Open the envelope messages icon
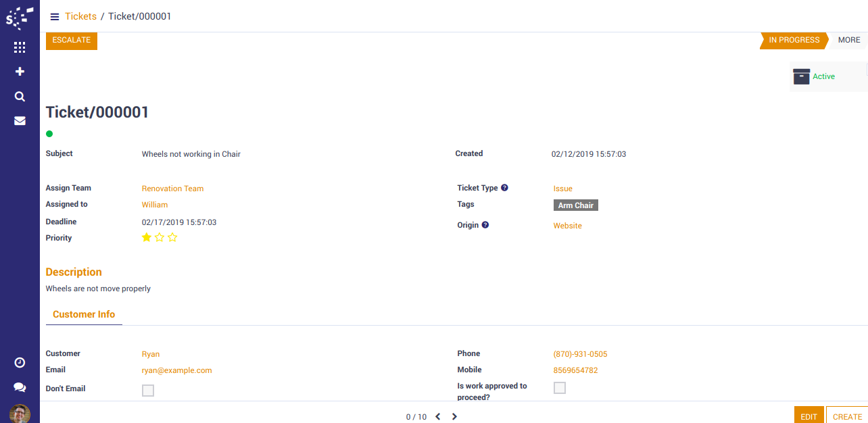Screen dimensions: 868x423 pos(20,121)
